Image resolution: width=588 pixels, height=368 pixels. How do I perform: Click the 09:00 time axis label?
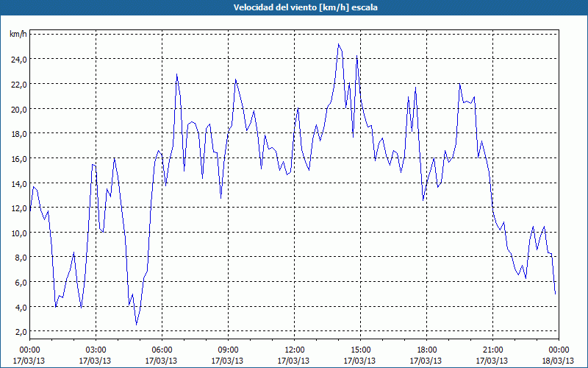tap(228, 350)
